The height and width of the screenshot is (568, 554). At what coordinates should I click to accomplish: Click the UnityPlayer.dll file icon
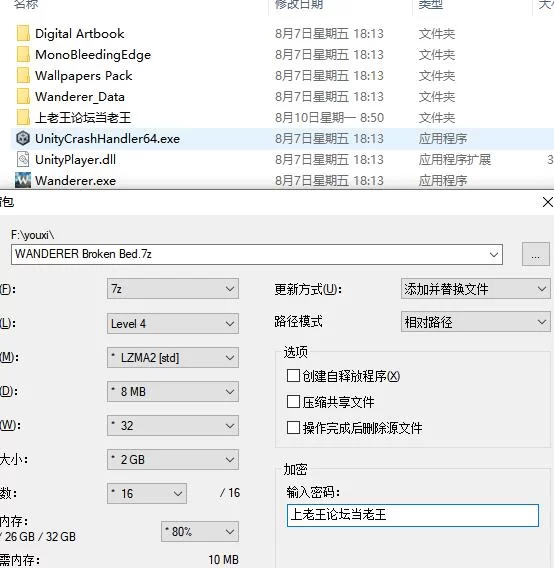point(23,159)
